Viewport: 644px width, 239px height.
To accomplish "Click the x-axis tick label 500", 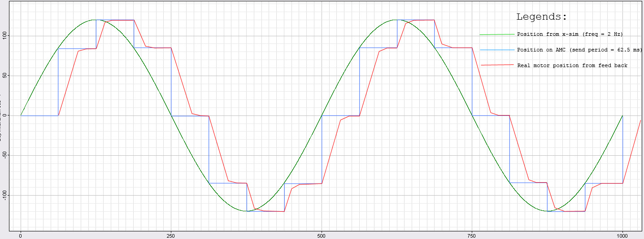I will 321,235.
